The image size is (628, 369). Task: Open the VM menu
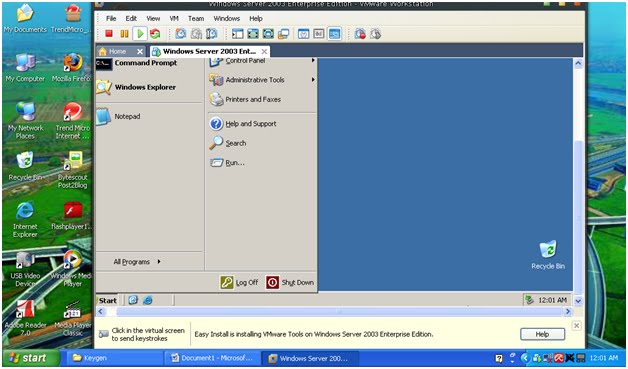pos(174,18)
